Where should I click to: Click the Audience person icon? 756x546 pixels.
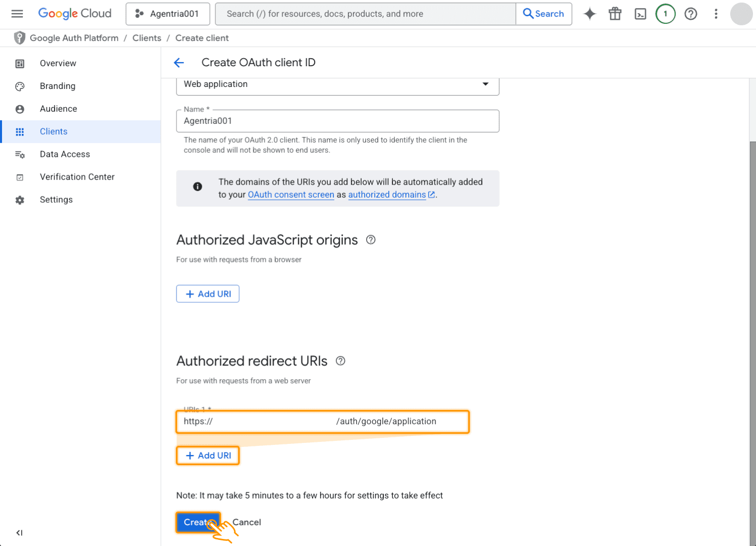click(x=20, y=109)
